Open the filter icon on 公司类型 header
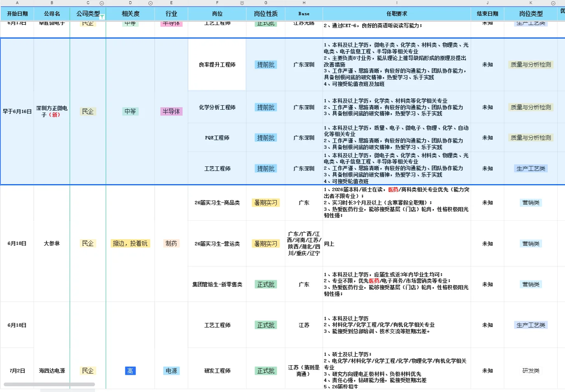This screenshot has width=565, height=392. pyautogui.click(x=102, y=17)
